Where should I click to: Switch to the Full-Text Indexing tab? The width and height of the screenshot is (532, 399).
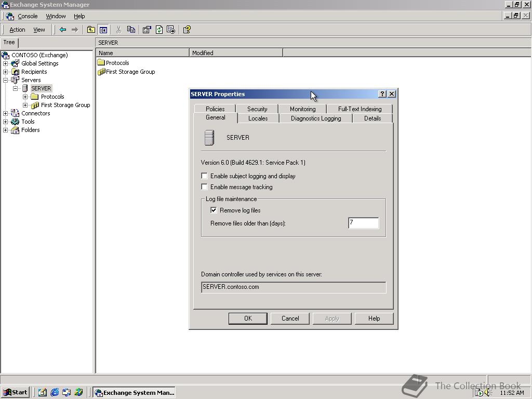(x=360, y=109)
